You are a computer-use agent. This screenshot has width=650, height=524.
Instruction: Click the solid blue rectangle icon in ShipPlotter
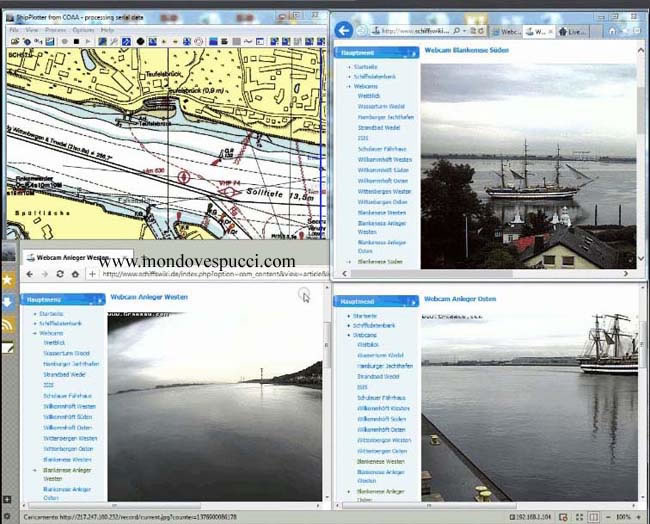pyautogui.click(x=213, y=41)
